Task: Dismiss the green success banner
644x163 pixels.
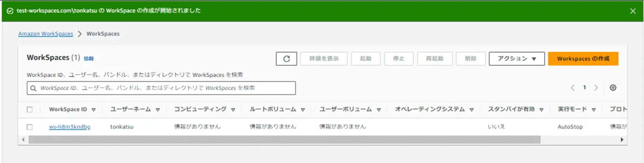Action: click(633, 11)
